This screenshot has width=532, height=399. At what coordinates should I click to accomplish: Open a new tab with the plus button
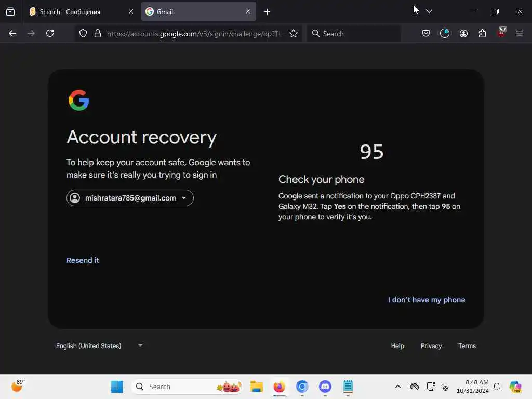point(267,12)
